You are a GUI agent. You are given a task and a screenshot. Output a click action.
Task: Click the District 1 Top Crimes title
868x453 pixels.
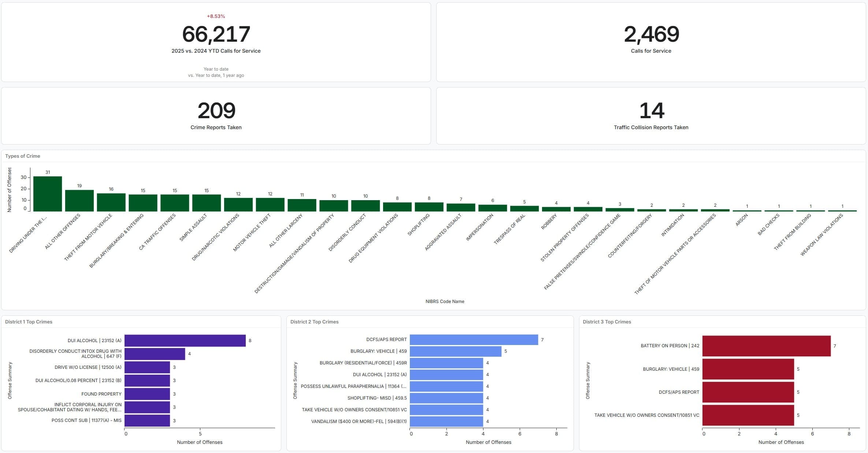point(29,322)
